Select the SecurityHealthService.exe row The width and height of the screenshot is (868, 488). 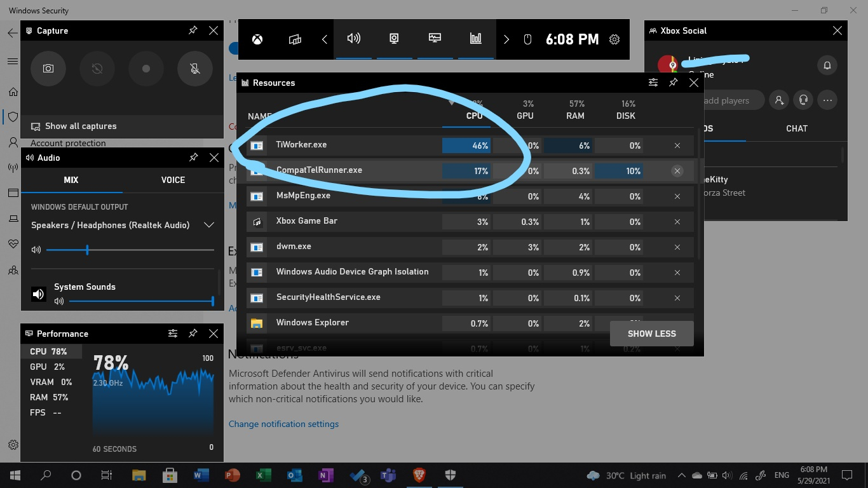point(470,297)
